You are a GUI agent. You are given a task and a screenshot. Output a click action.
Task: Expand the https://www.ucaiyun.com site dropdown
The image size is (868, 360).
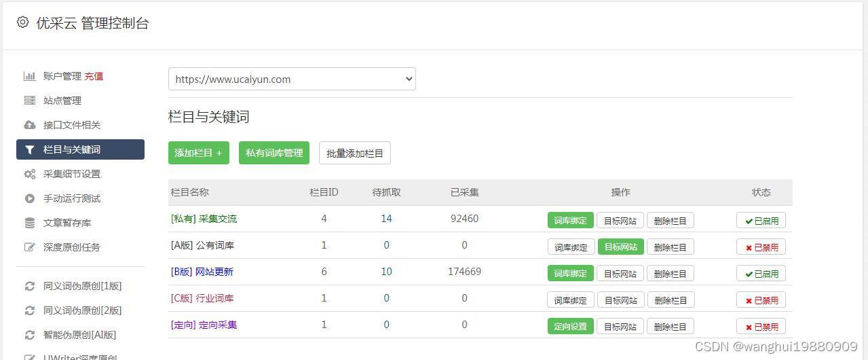click(292, 79)
